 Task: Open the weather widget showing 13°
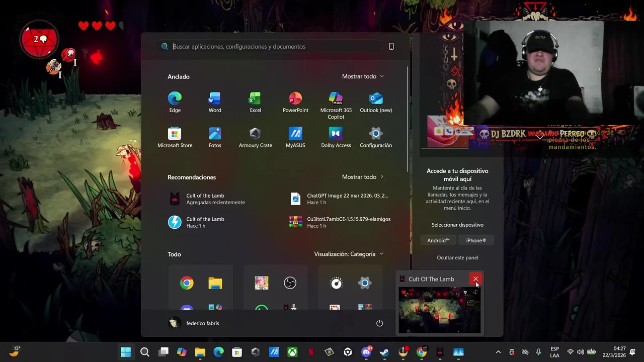click(x=15, y=351)
